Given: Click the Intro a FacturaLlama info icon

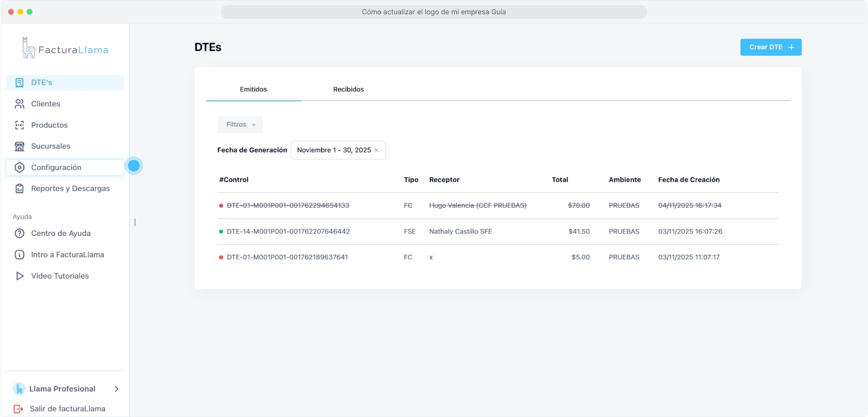Looking at the screenshot, I should 20,255.
